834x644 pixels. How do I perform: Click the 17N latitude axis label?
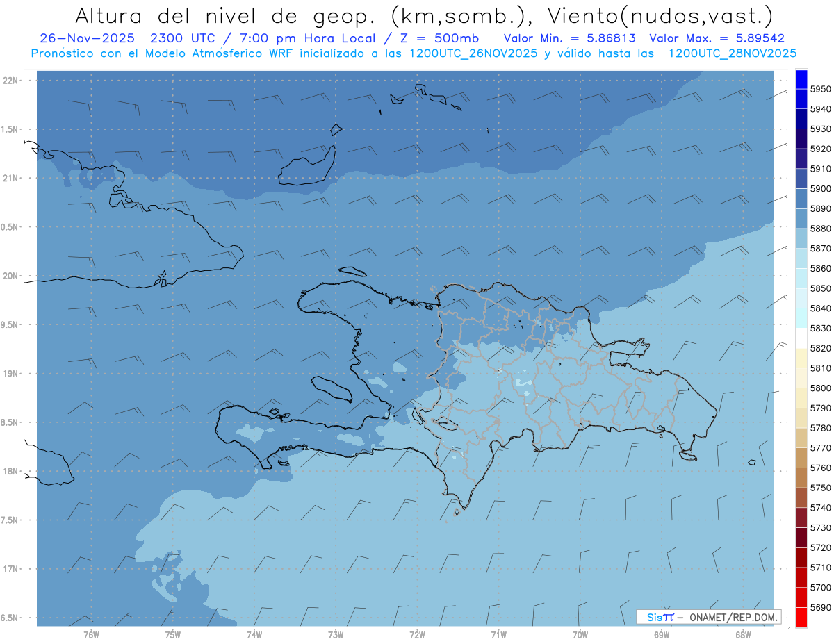click(10, 569)
